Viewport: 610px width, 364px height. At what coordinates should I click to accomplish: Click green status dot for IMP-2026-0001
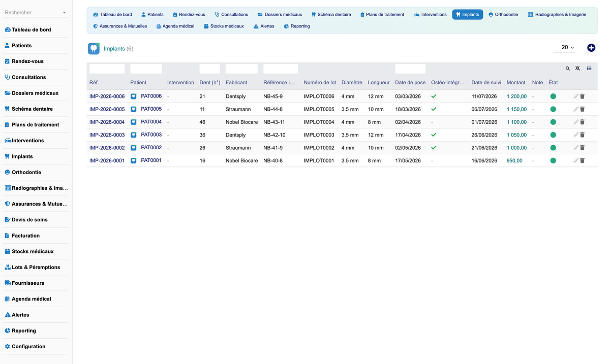pyautogui.click(x=553, y=160)
